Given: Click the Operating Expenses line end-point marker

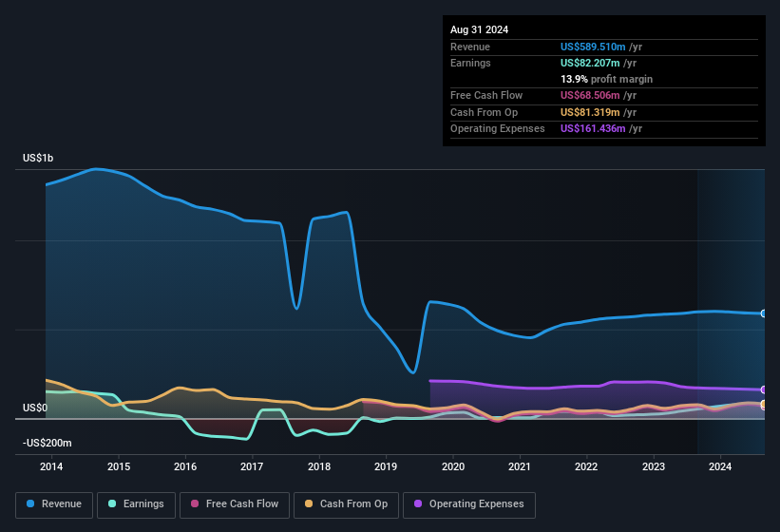Looking at the screenshot, I should (763, 389).
